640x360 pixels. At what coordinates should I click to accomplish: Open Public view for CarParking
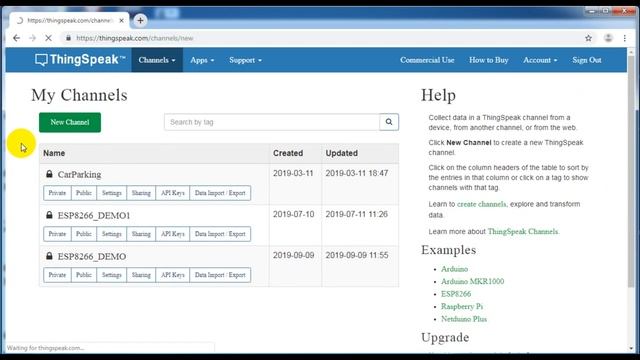84,193
